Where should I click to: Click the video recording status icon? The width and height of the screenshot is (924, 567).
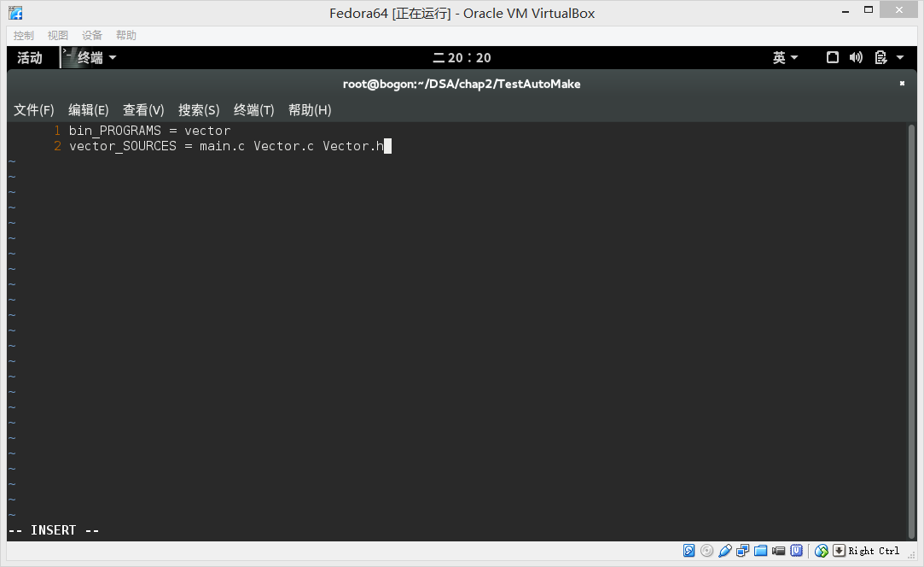[x=779, y=550]
